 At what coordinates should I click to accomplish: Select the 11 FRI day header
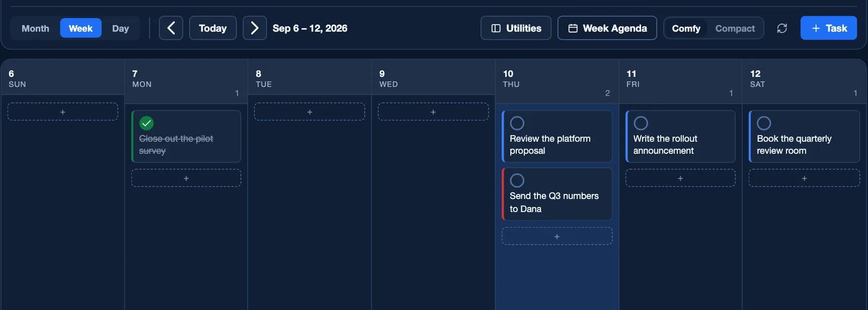pos(680,81)
